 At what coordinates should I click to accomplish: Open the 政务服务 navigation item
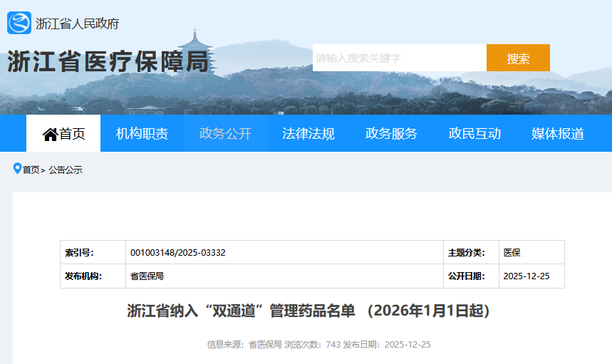pyautogui.click(x=391, y=133)
